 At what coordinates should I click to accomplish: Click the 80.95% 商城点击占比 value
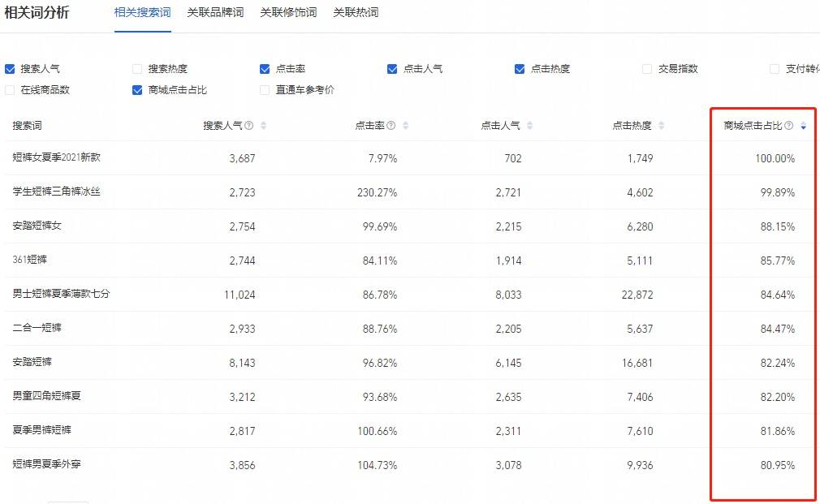[778, 465]
